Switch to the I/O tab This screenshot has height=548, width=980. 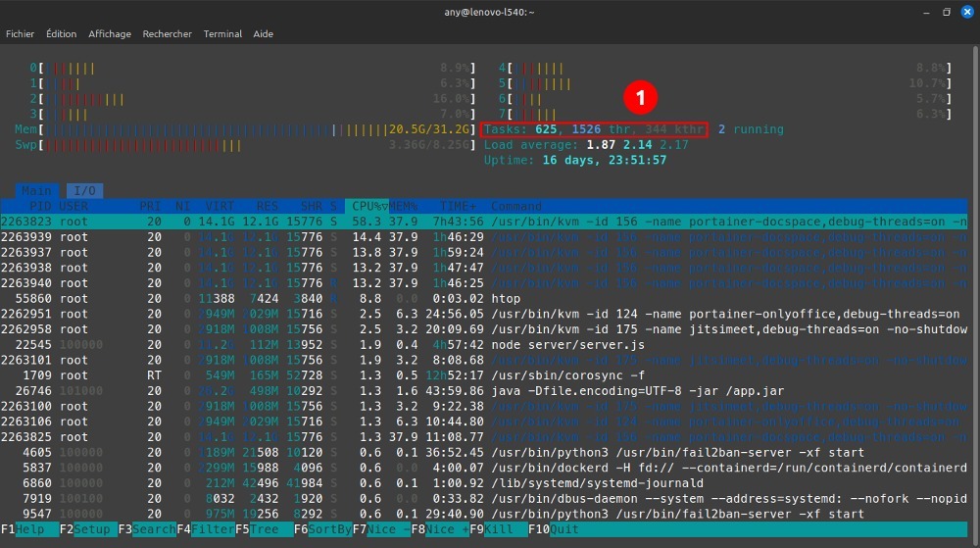[x=85, y=190]
